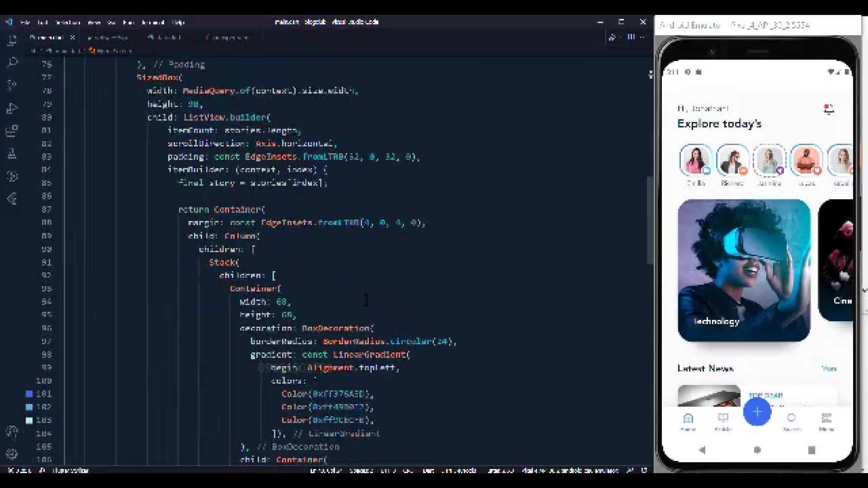Click the 'SizedBox(' text on line 77
The height and width of the screenshot is (488, 868).
pos(159,77)
